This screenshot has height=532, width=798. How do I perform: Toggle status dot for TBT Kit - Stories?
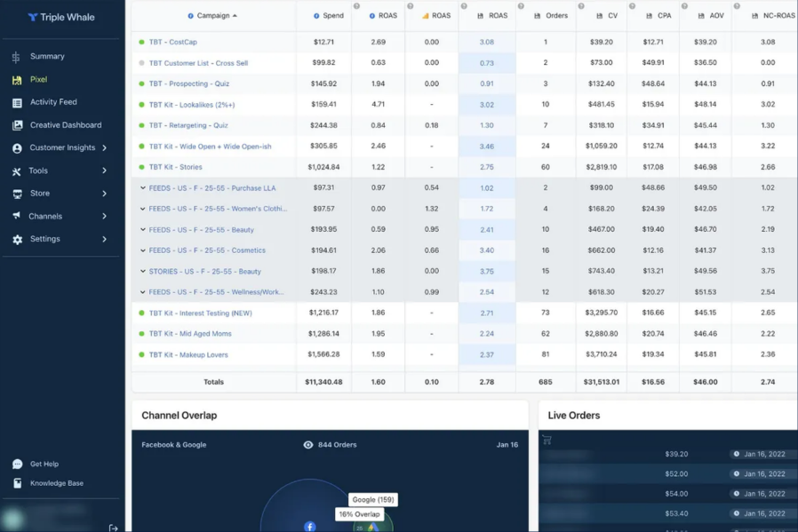[141, 167]
